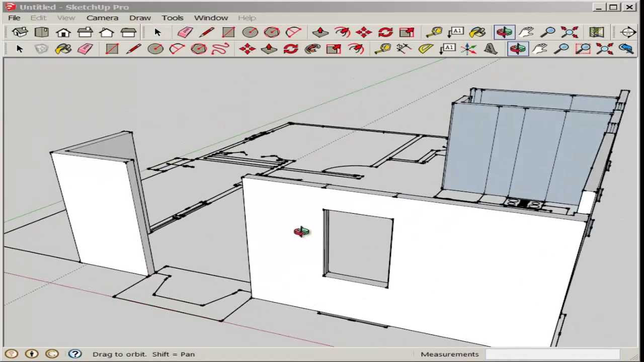
Task: Select the 3D Text tool
Action: point(490,49)
